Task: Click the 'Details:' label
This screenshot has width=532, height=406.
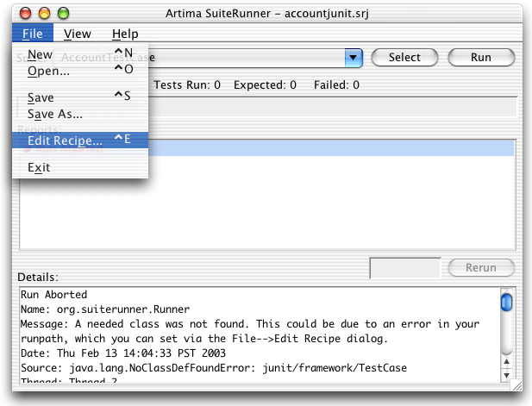Action: pos(38,277)
